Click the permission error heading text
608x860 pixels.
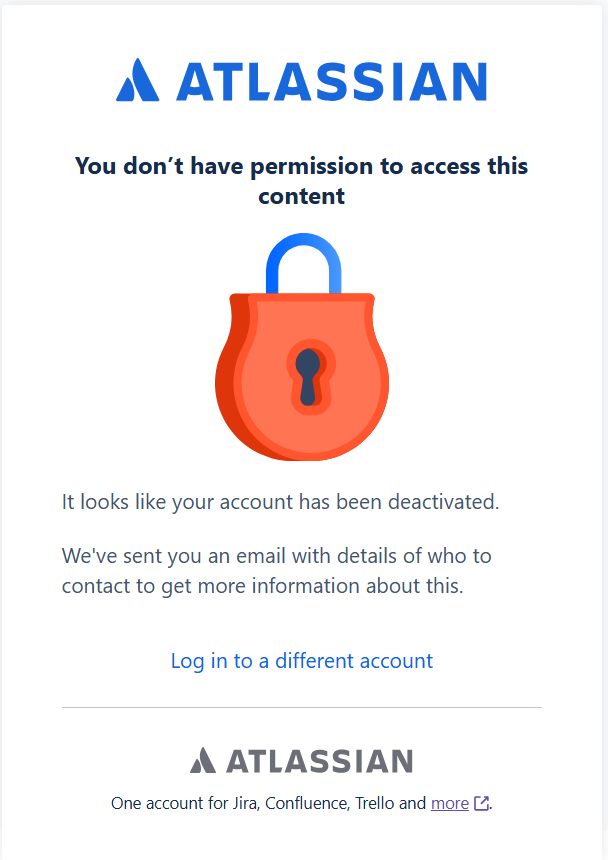click(302, 181)
